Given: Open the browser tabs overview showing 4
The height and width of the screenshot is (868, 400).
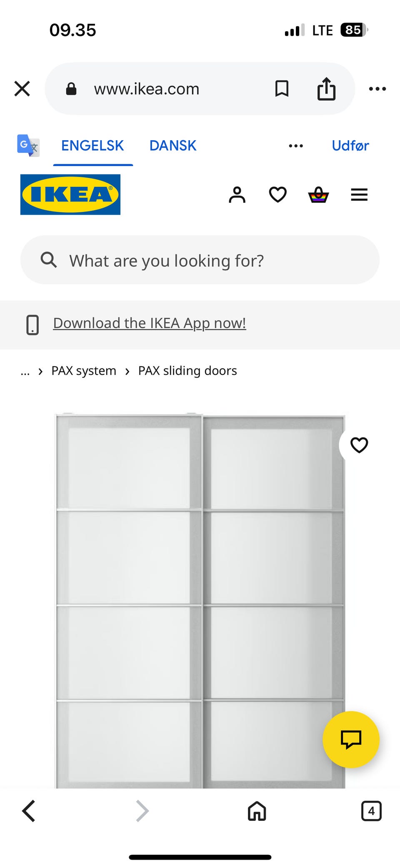Looking at the screenshot, I should tap(371, 811).
